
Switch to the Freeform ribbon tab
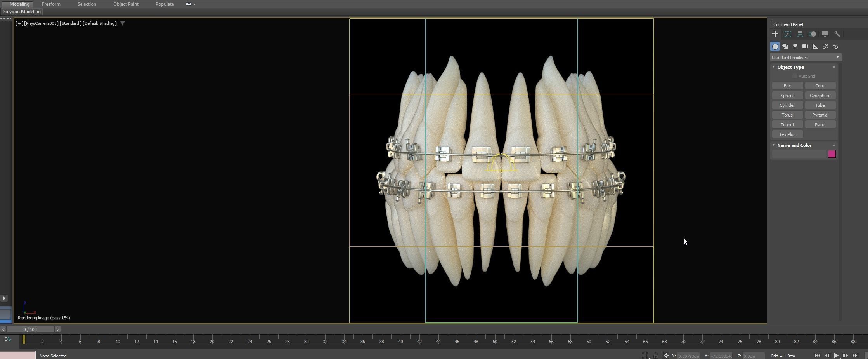[x=51, y=4]
